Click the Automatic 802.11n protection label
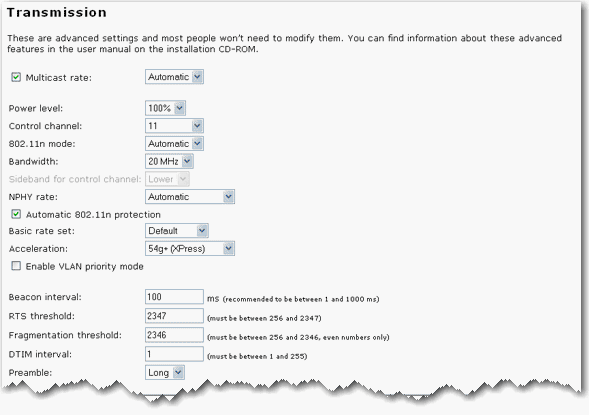Screen dimensions: 589x415 point(93,215)
